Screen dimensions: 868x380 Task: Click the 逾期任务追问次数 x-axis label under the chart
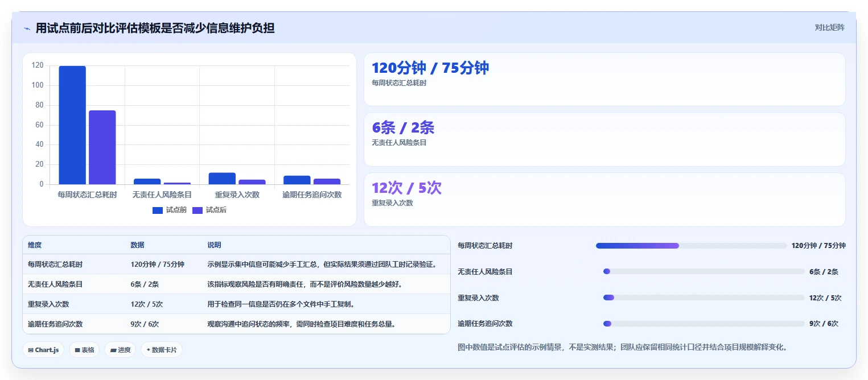(x=312, y=195)
